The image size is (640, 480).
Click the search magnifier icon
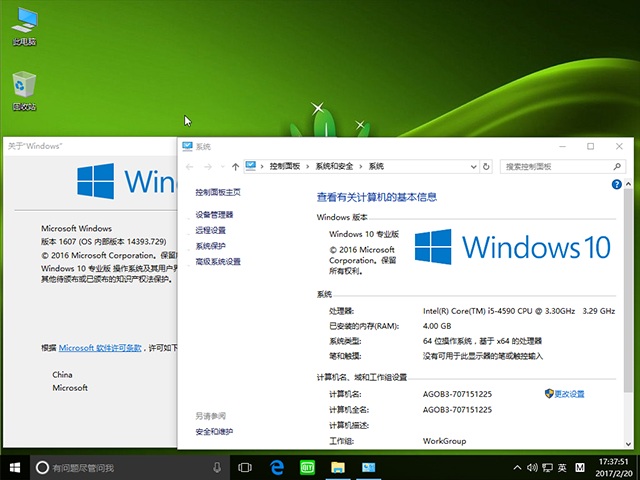click(617, 166)
